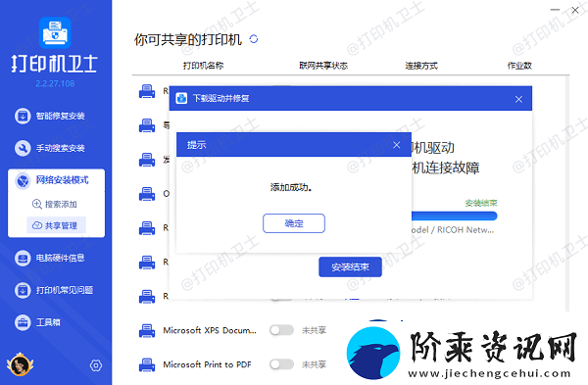This screenshot has width=588, height=385.
Task: Close the 提示 dialog with its X
Action: (396, 145)
